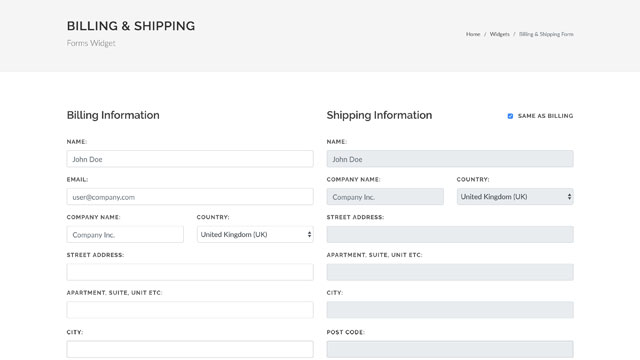
Task: Click the billing City input field
Action: pyautogui.click(x=190, y=349)
